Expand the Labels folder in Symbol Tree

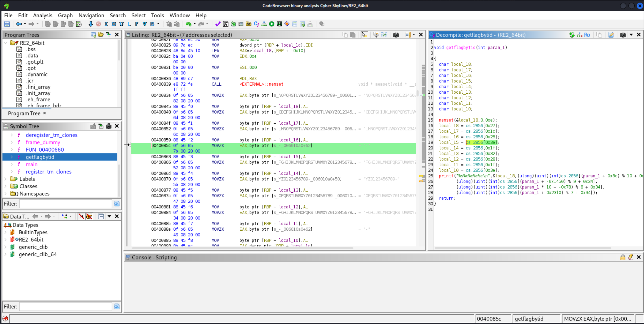click(x=5, y=179)
